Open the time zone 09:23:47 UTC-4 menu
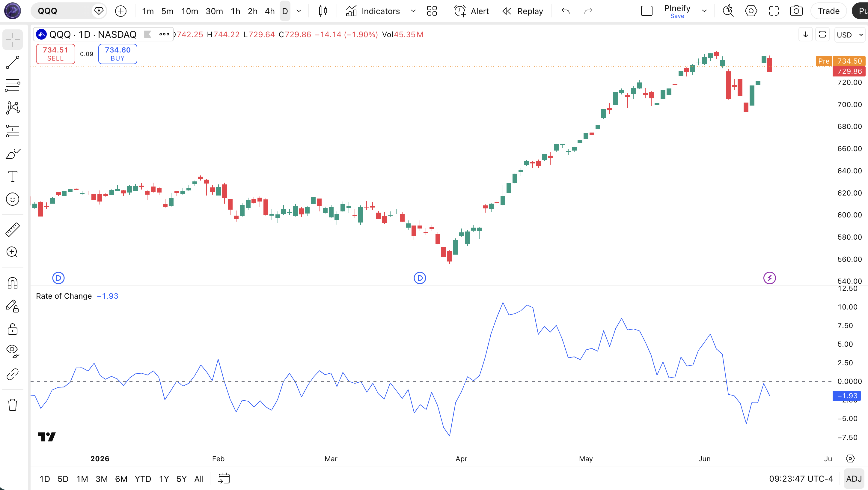 click(x=801, y=479)
